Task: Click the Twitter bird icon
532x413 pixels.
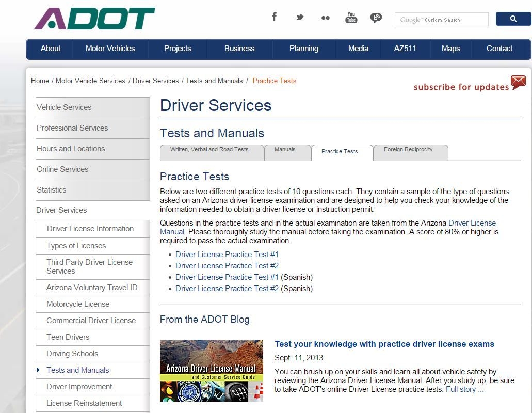Action: click(x=300, y=17)
